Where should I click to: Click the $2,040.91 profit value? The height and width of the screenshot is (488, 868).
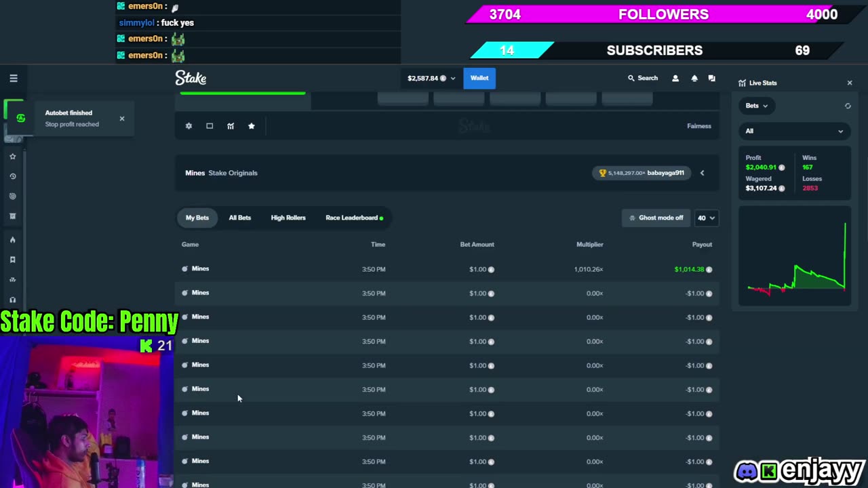[x=761, y=167]
